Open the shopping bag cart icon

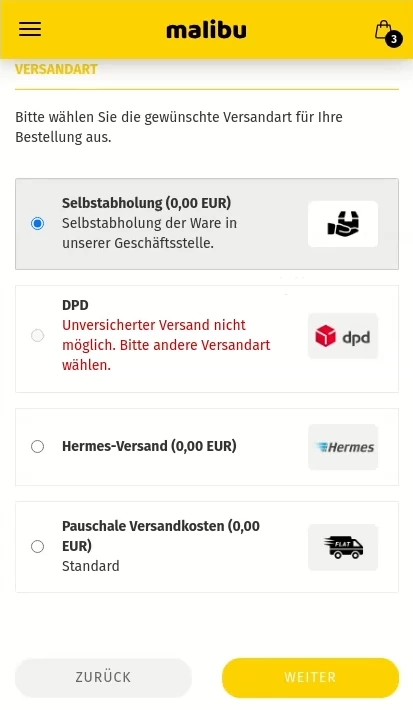(x=383, y=30)
